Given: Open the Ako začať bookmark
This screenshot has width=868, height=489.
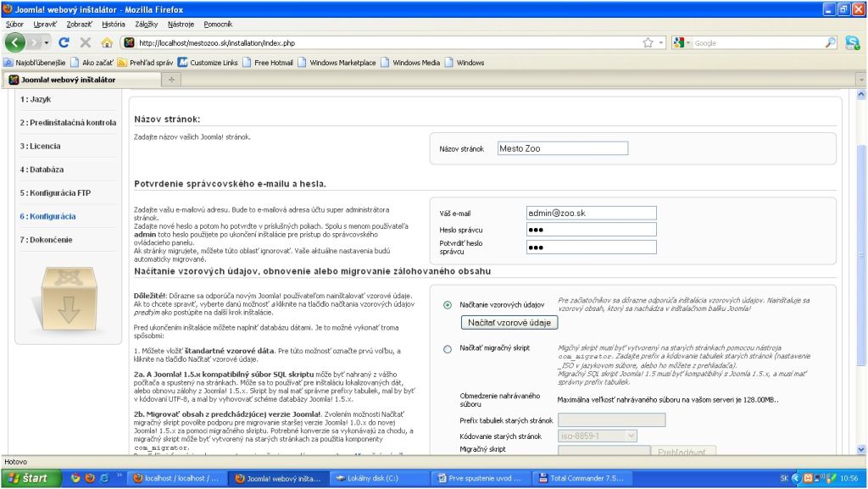Looking at the screenshot, I should click(x=92, y=63).
